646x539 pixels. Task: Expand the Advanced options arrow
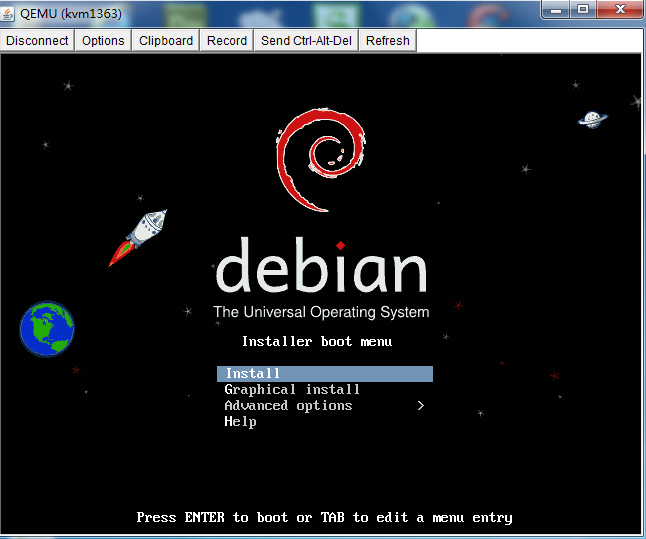click(x=421, y=406)
